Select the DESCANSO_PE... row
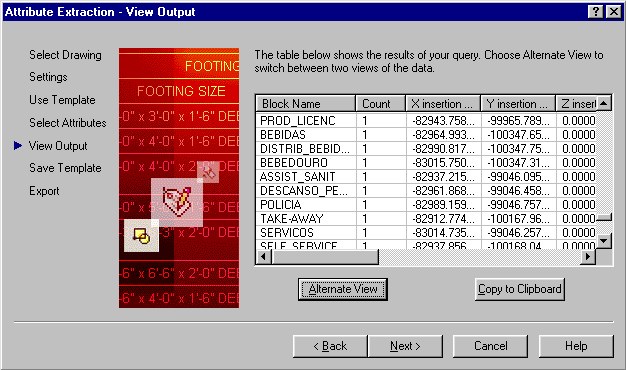This screenshot has height=370, width=626. 426,190
